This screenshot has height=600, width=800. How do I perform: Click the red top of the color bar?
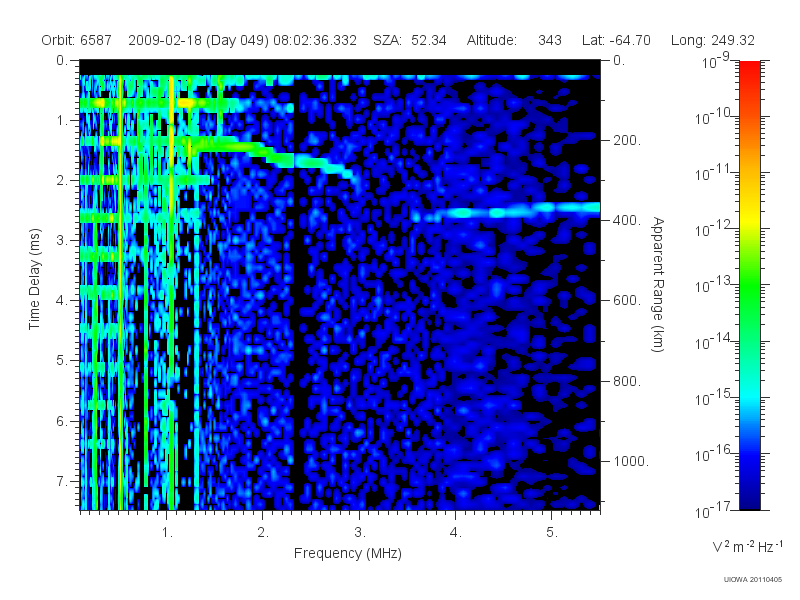[749, 71]
